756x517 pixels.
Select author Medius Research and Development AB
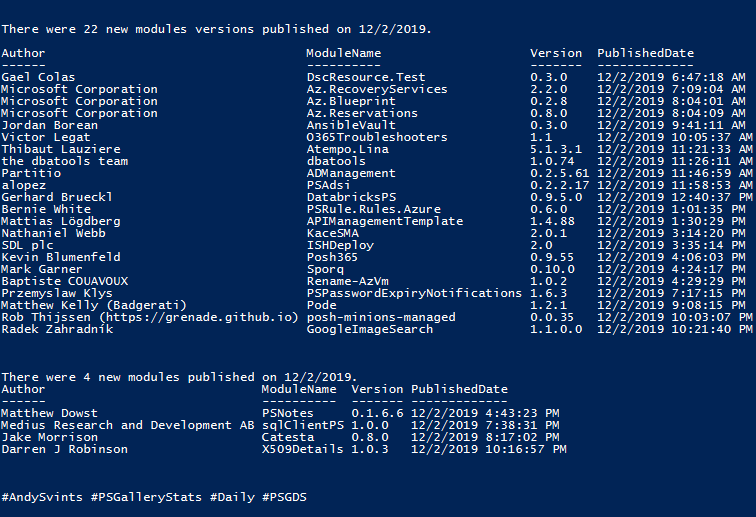click(128, 425)
